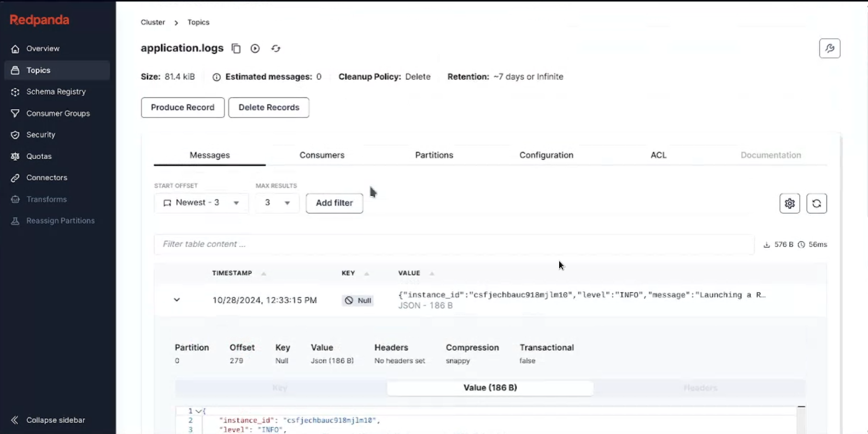Select the Value (186 B) tab
The image size is (868, 434).
click(490, 388)
